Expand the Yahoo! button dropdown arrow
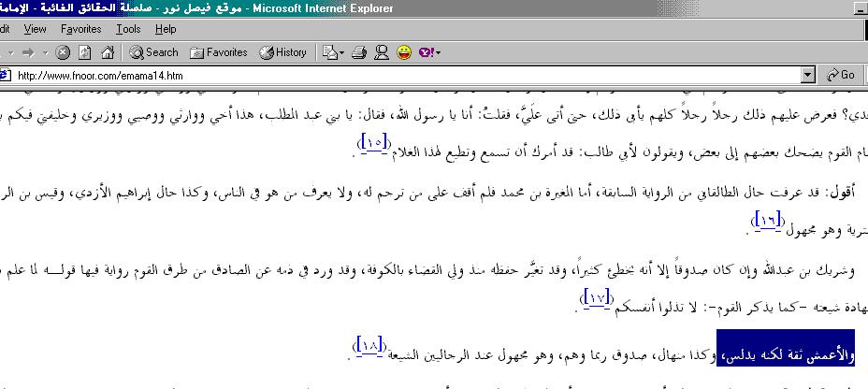868x389 pixels. tap(439, 53)
